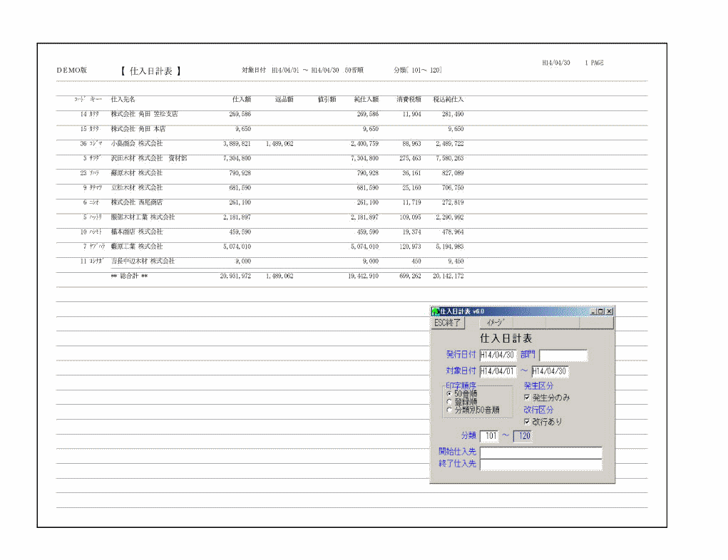Click the 分類 end field 120
The height and width of the screenshot is (560, 728).
(x=523, y=436)
